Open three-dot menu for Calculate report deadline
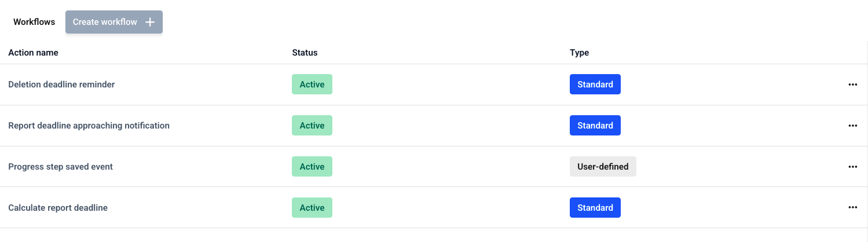The height and width of the screenshot is (242, 868). 852,208
